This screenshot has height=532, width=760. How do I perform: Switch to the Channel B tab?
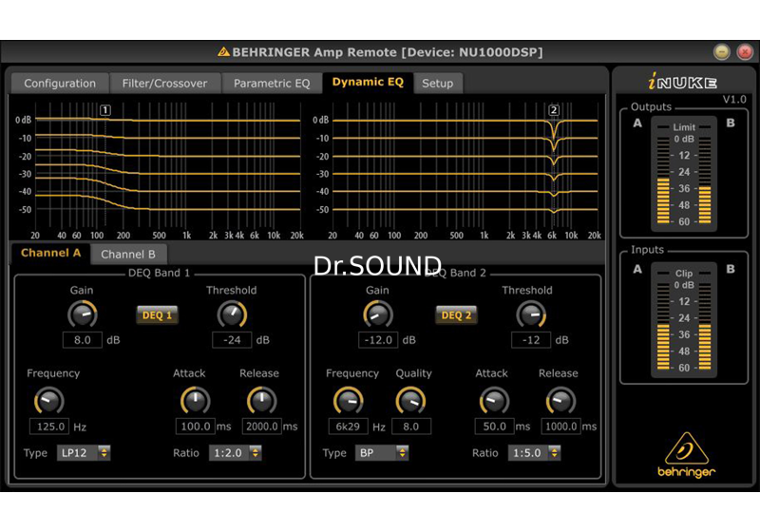tap(128, 255)
